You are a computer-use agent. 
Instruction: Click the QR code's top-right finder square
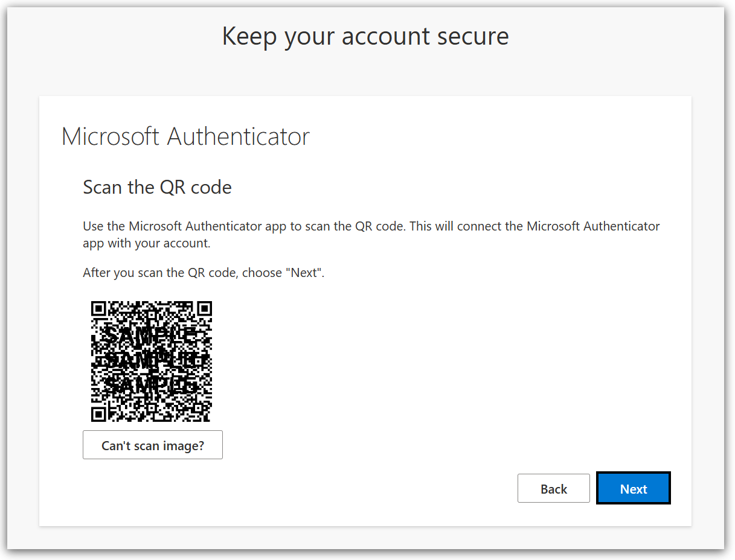(204, 308)
